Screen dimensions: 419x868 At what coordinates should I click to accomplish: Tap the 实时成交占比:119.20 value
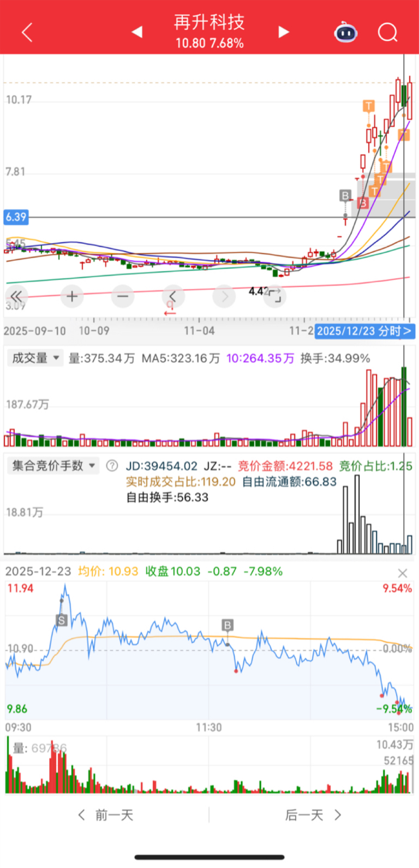click(x=181, y=482)
